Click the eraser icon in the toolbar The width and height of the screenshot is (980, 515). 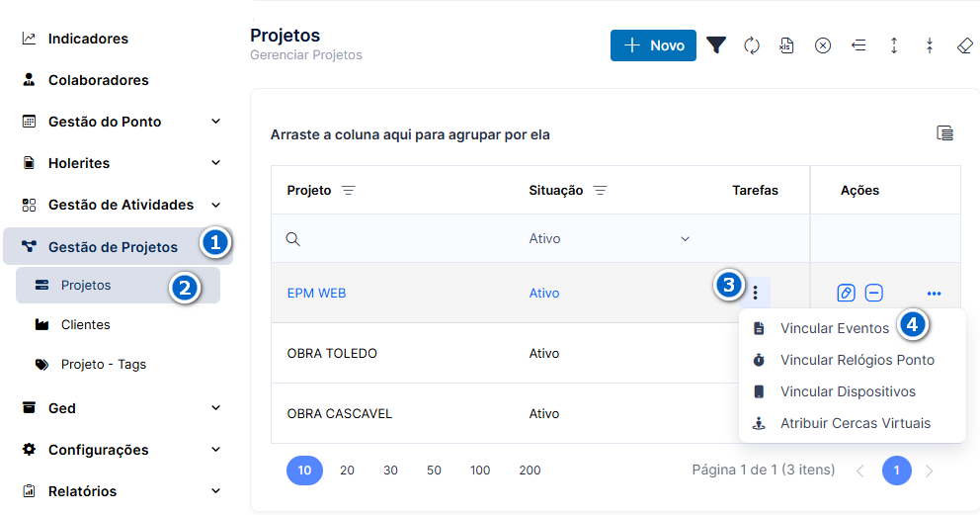point(965,45)
